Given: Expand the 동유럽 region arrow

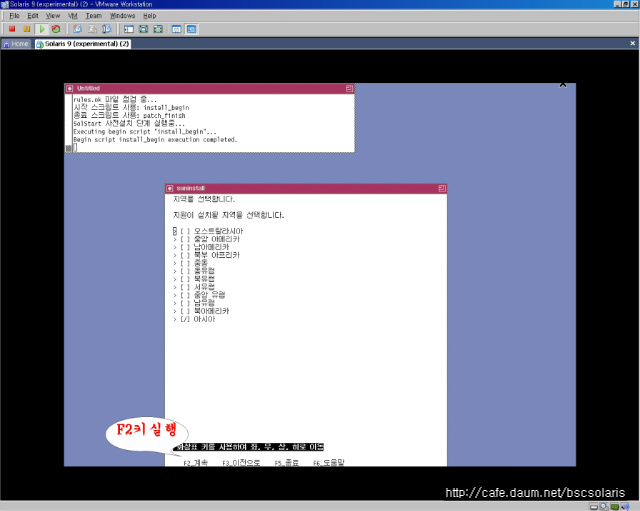Looking at the screenshot, I should (175, 271).
